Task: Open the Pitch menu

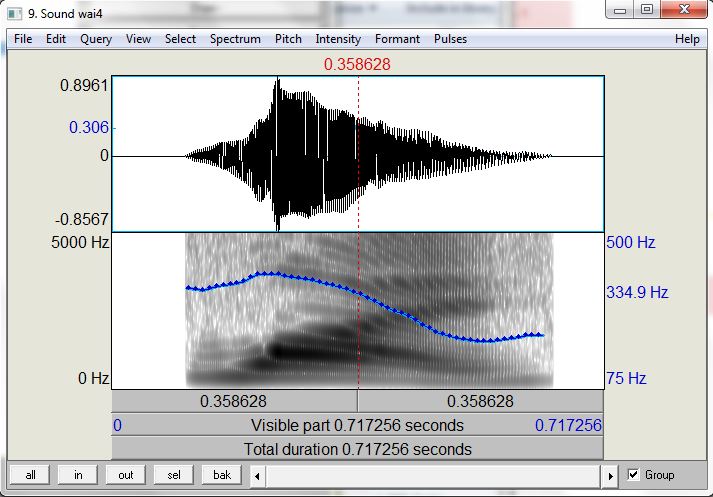Action: (x=288, y=39)
